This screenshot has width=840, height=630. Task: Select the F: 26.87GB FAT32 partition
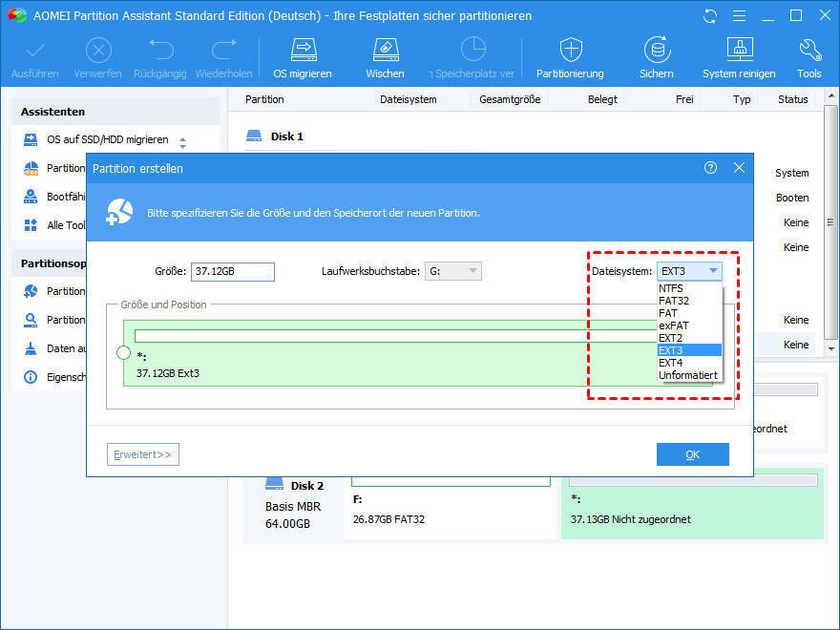[x=450, y=509]
